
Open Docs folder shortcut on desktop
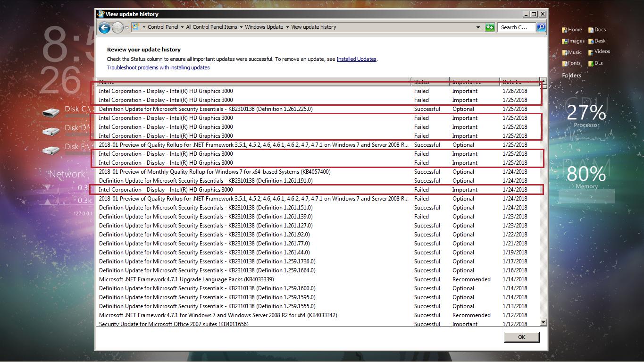click(597, 30)
